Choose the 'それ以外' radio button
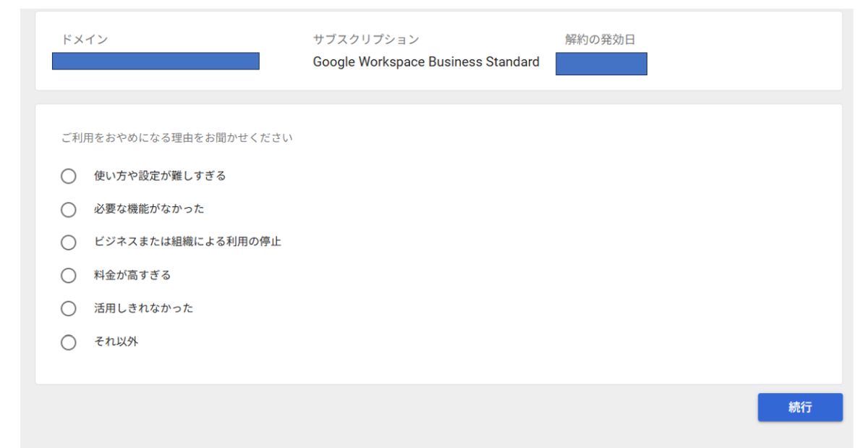The width and height of the screenshot is (868, 448). 69,342
